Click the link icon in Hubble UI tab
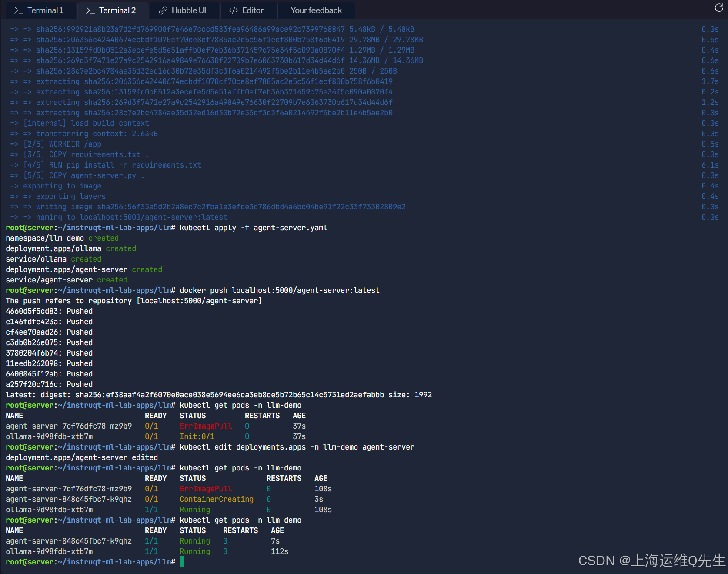This screenshot has width=728, height=574. [x=163, y=10]
